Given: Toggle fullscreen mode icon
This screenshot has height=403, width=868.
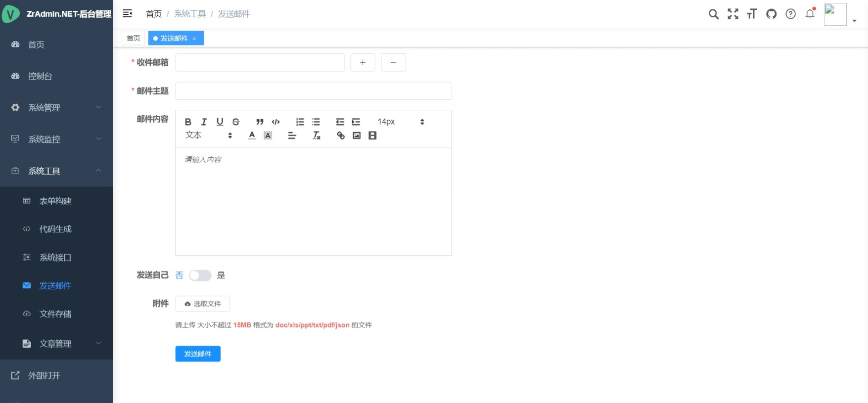Looking at the screenshot, I should coord(732,14).
